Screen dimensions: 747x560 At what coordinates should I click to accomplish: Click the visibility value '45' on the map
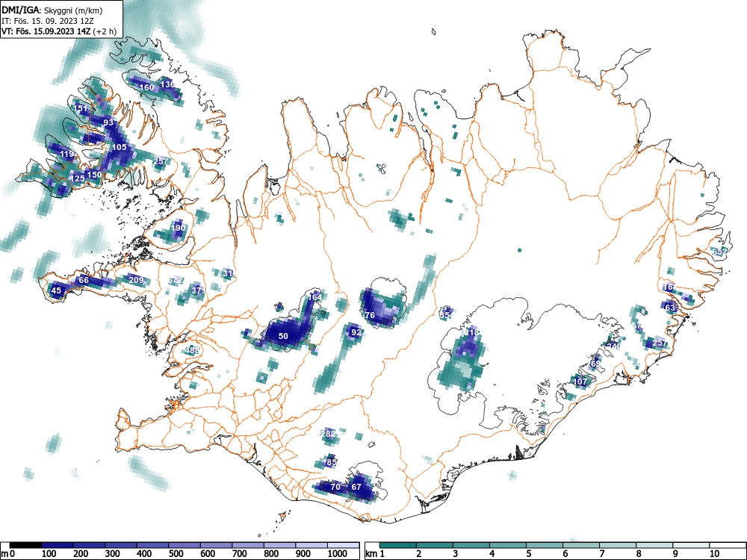pos(56,291)
